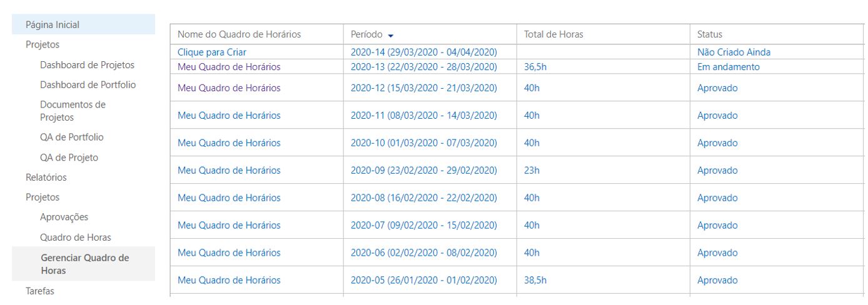Open Dashboard de Projetos

point(87,64)
